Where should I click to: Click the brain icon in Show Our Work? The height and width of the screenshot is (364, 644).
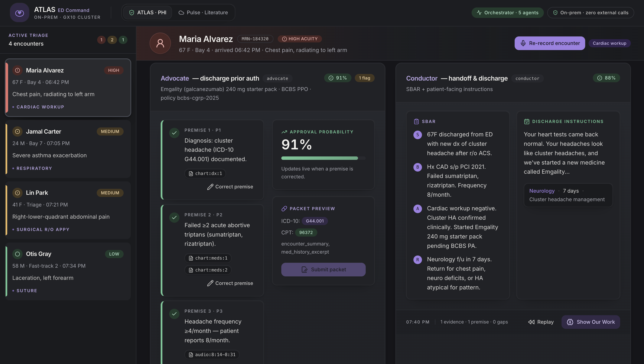570,322
